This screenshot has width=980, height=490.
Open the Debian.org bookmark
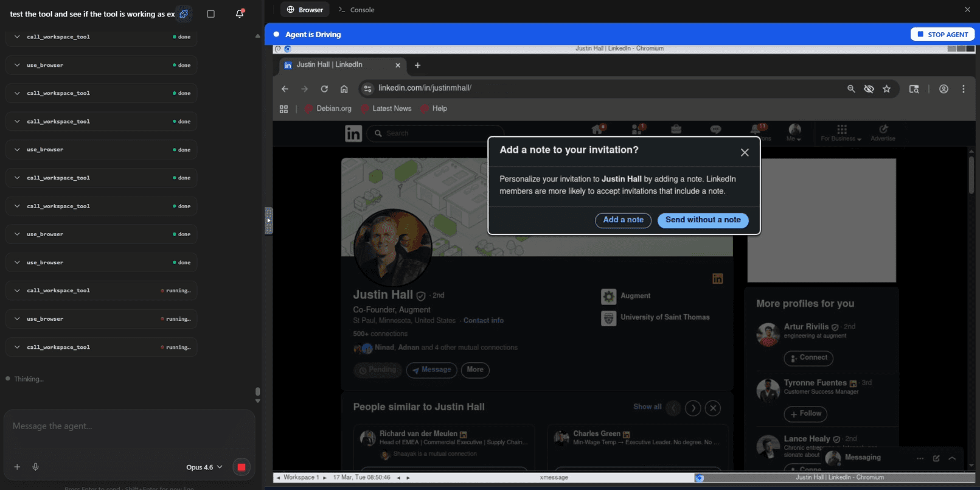tap(328, 108)
